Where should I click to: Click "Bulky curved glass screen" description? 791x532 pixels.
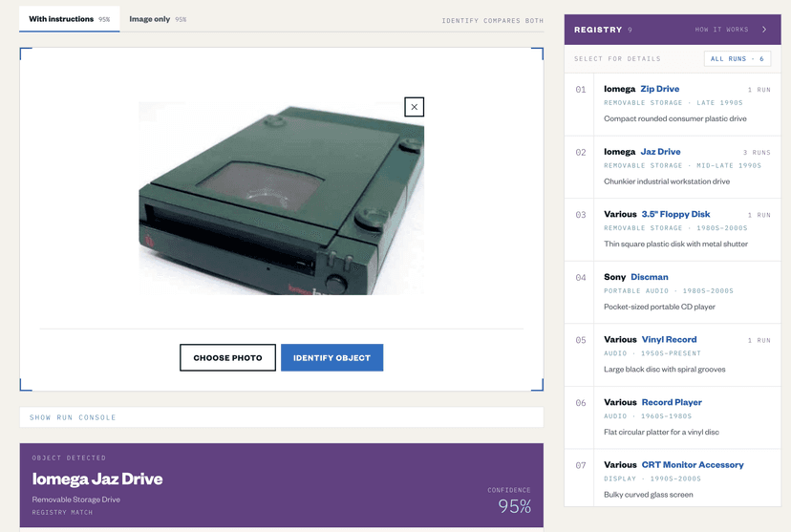[649, 494]
